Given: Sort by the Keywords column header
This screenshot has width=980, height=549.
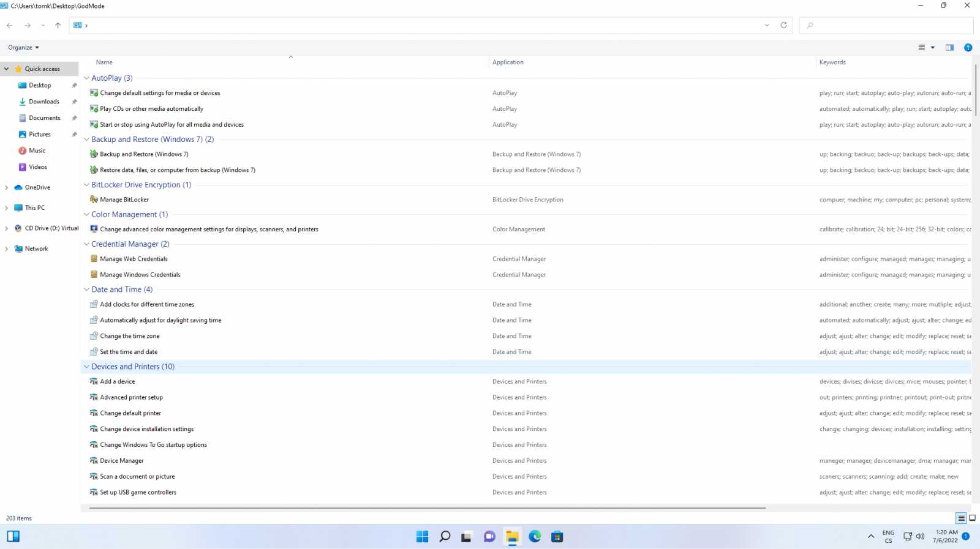Looking at the screenshot, I should pyautogui.click(x=832, y=62).
